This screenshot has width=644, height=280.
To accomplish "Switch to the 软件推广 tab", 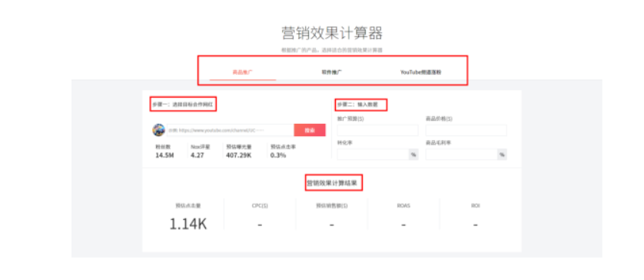I will 332,72.
